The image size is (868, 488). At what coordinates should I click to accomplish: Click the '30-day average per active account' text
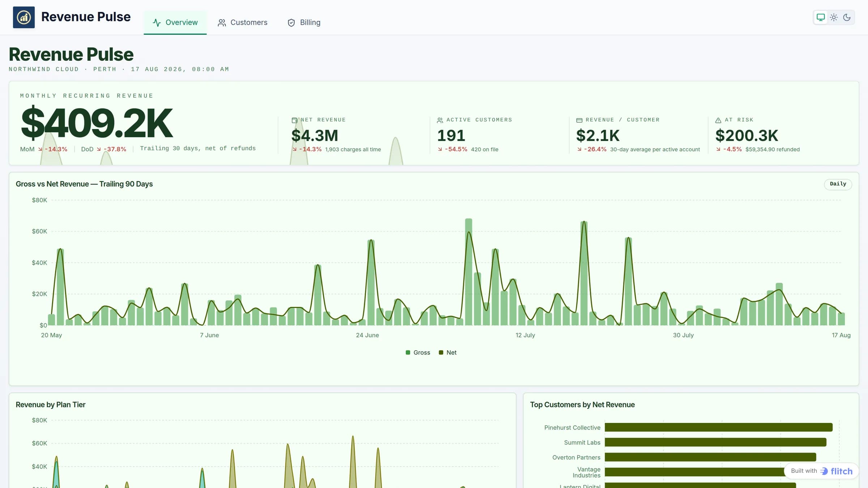[655, 149]
